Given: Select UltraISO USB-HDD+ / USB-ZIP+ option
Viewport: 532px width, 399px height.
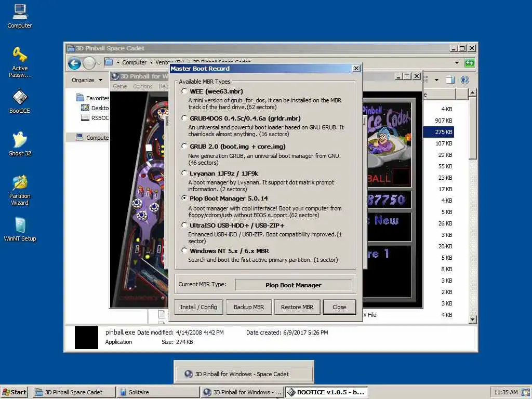Looking at the screenshot, I should coord(184,225).
